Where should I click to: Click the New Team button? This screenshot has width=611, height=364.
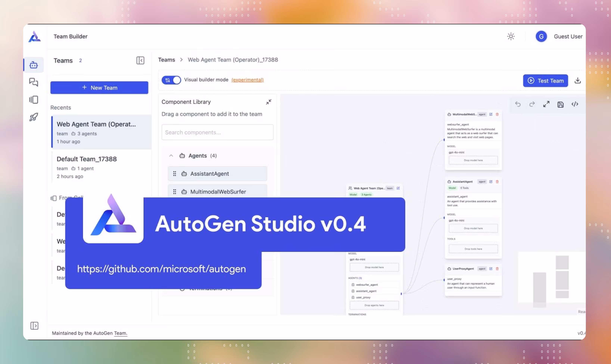click(x=99, y=88)
